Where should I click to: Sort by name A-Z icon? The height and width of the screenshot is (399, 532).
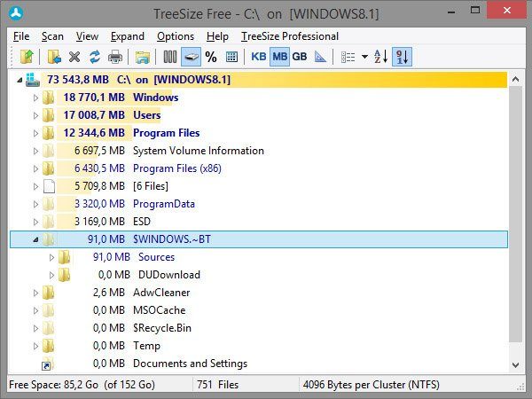click(380, 57)
